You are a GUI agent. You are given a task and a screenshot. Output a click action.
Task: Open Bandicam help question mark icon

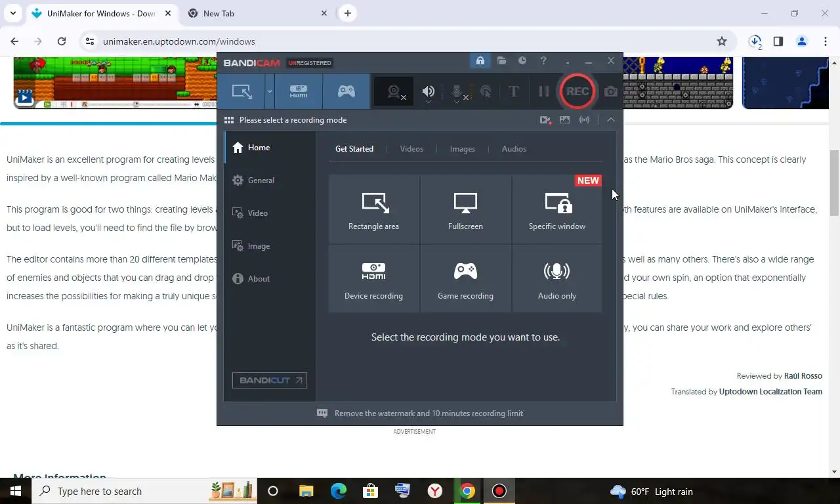543,61
